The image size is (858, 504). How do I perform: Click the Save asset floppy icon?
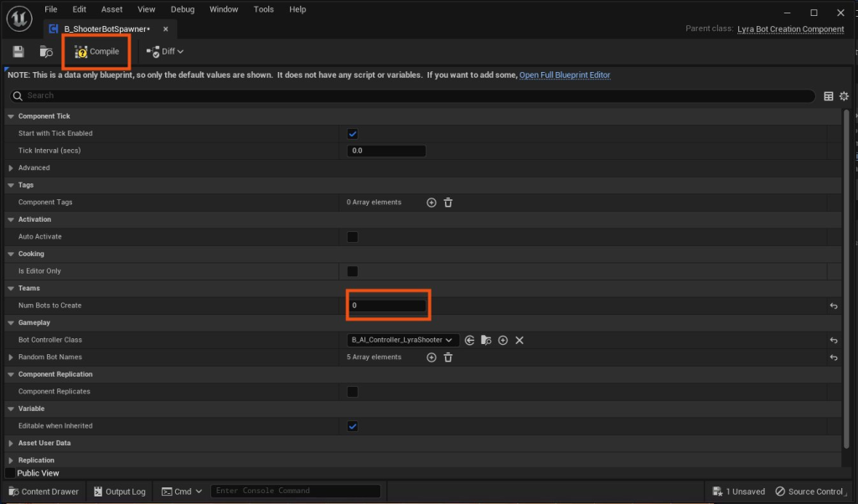18,51
